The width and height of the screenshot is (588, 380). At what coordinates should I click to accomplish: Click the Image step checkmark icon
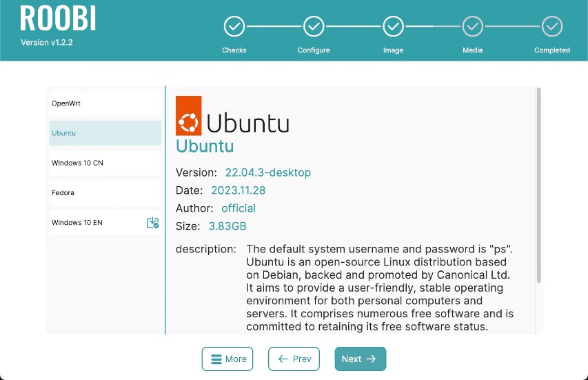(393, 26)
